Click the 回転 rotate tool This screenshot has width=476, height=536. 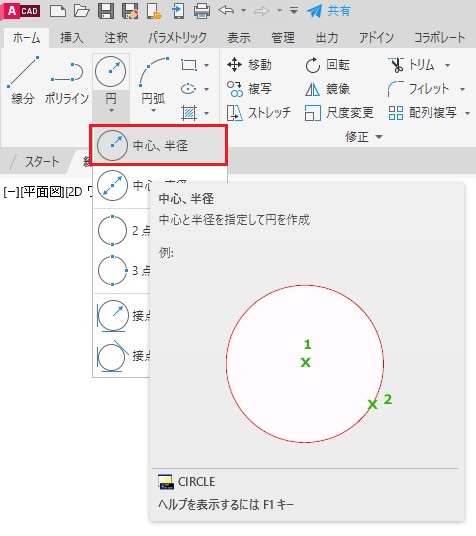tap(327, 65)
